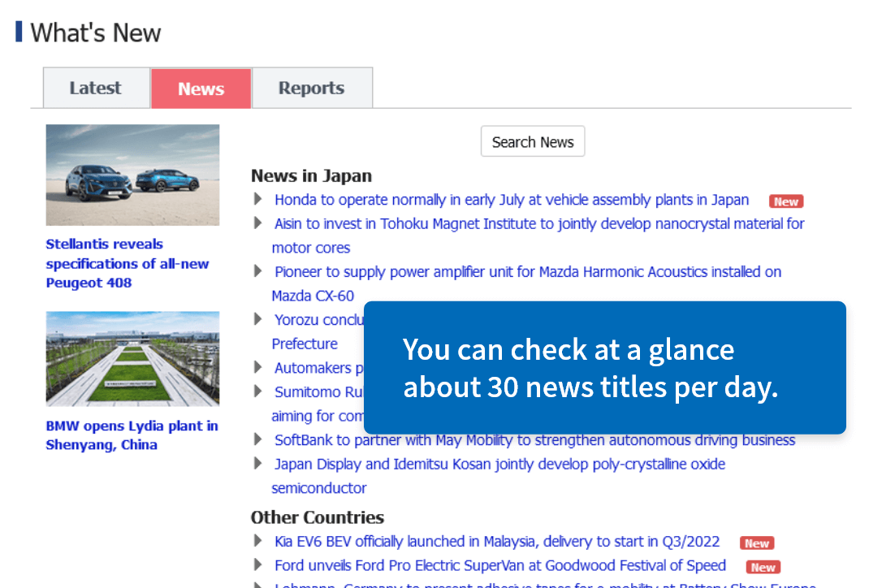
Task: Click the arrow bullet beside the Kia EV6 headline
Action: [x=257, y=541]
